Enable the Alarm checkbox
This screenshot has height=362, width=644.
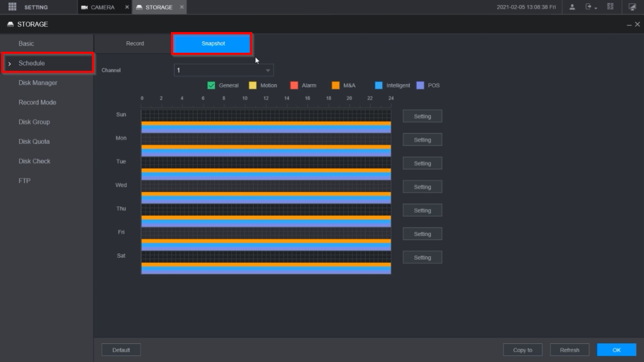pyautogui.click(x=294, y=86)
